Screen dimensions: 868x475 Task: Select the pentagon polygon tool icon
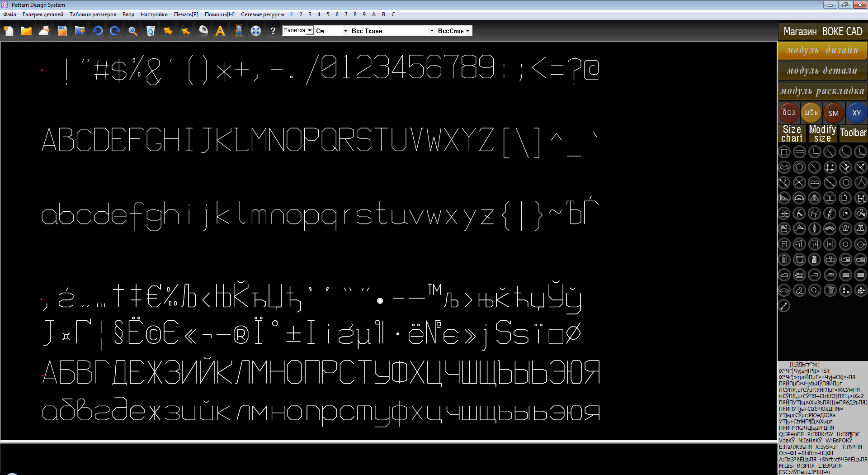tap(800, 167)
